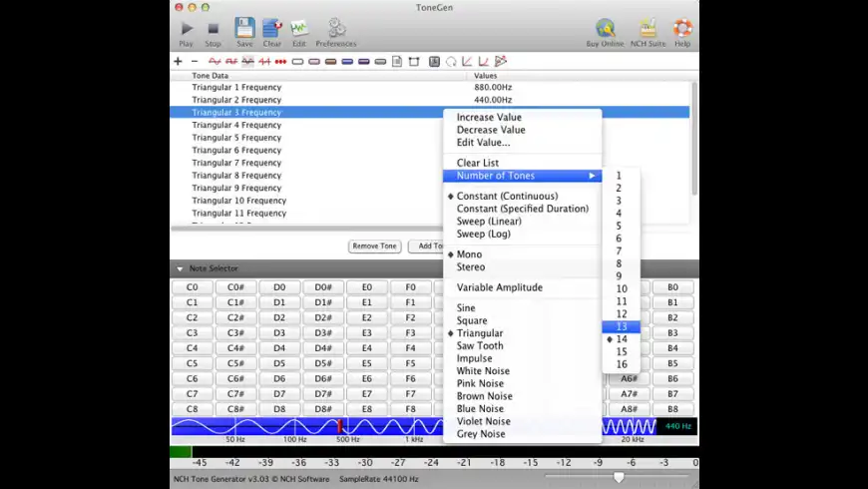Screen dimensions: 868x489
Task: Collapse the Note Selector panel triangle
Action: tap(180, 268)
